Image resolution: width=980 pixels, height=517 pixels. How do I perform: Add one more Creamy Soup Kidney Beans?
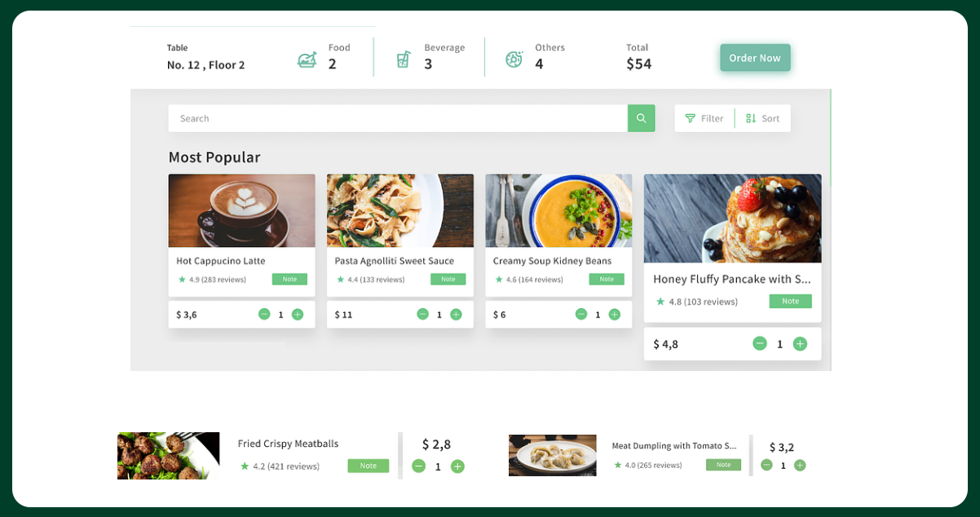pyautogui.click(x=614, y=314)
